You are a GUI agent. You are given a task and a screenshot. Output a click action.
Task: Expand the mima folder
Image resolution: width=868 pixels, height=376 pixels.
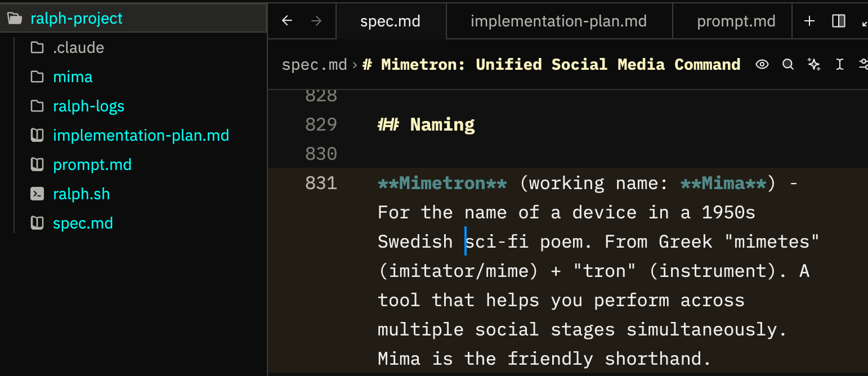[x=73, y=77]
